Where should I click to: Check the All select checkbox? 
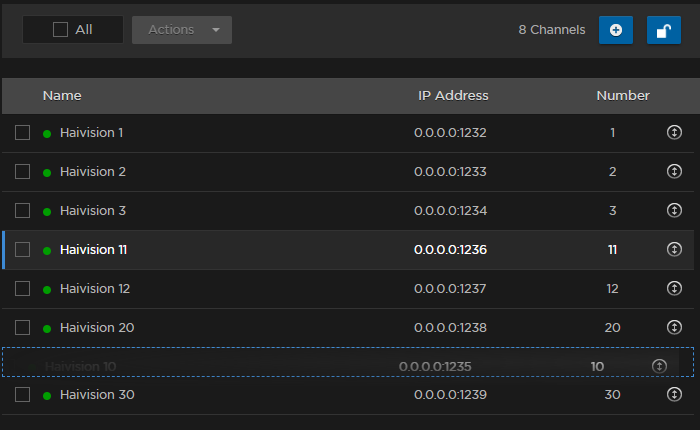pyautogui.click(x=60, y=30)
